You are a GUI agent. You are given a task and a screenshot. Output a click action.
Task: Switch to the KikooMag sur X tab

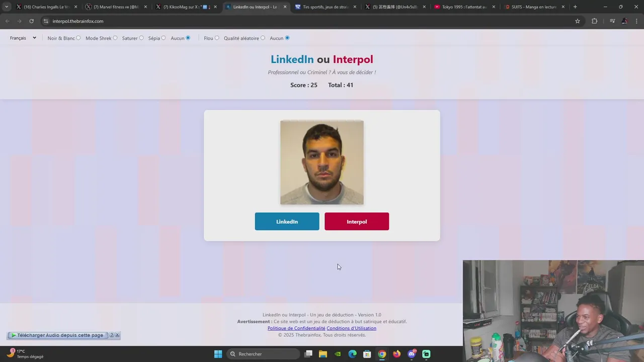coord(186,7)
